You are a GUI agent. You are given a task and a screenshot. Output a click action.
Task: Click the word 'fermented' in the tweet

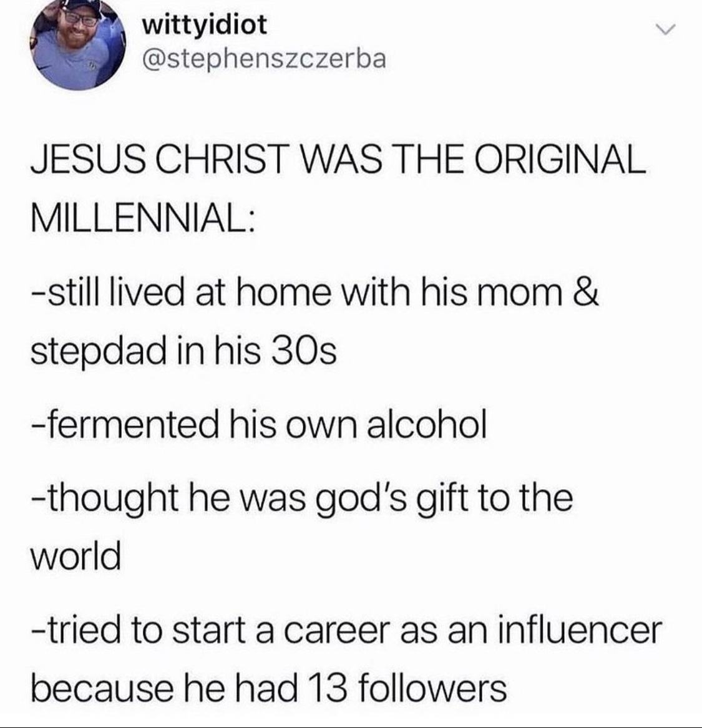[124, 424]
